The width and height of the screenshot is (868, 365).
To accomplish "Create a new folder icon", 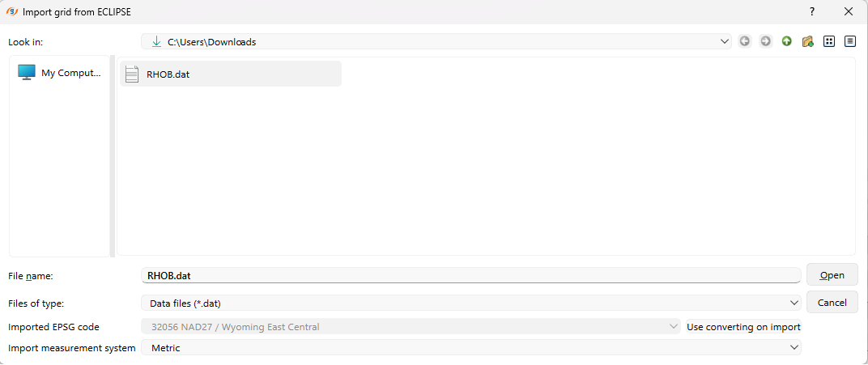I will [807, 41].
